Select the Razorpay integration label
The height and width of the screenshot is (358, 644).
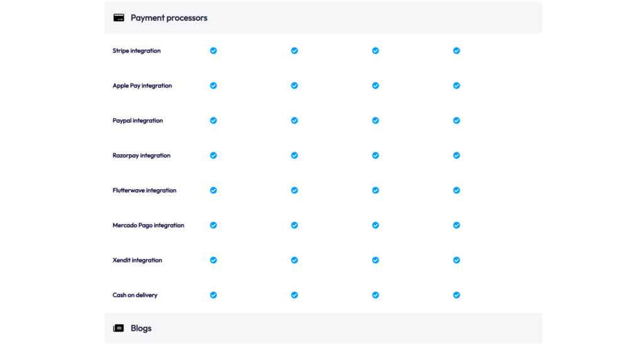(142, 155)
